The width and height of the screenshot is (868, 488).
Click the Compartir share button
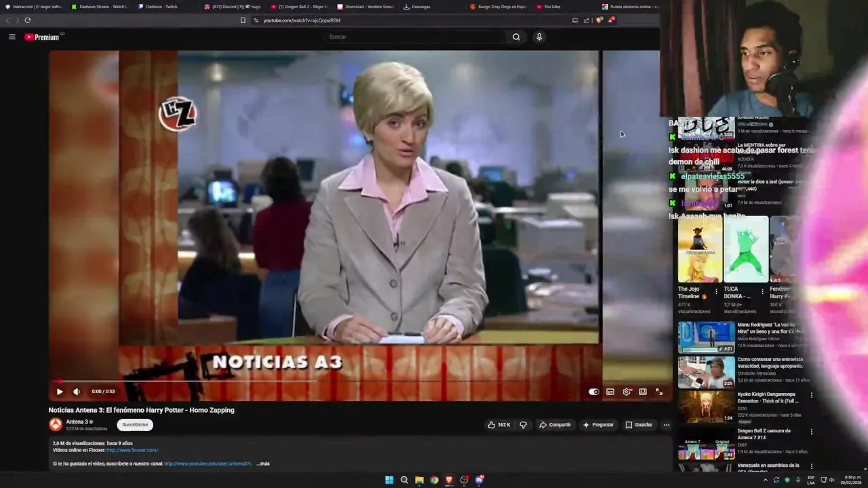point(555,425)
